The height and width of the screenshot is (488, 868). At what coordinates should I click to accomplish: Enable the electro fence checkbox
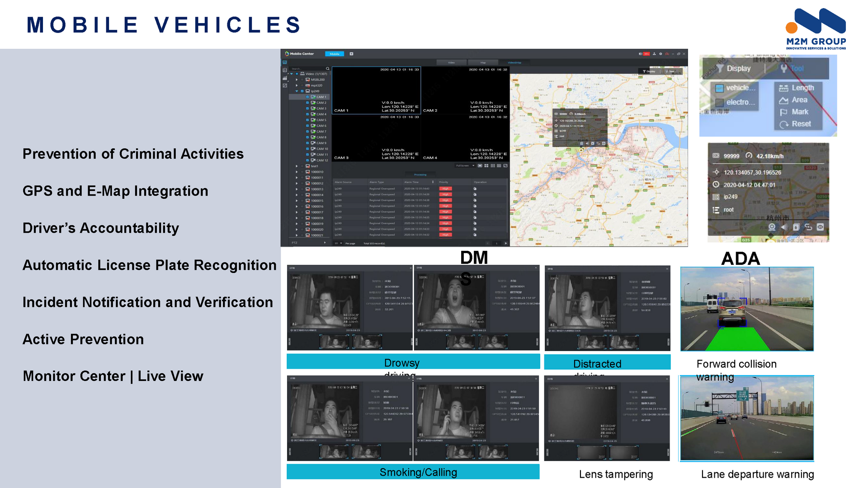[x=719, y=103]
